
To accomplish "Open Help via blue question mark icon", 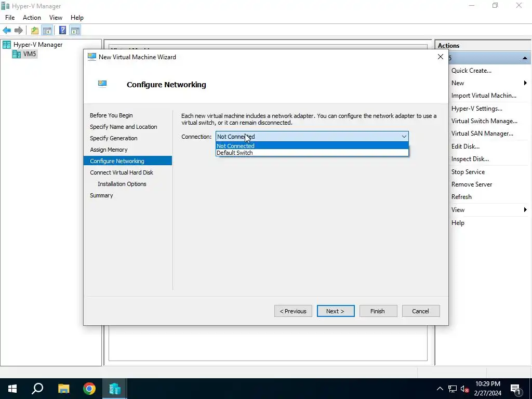I will [62, 31].
